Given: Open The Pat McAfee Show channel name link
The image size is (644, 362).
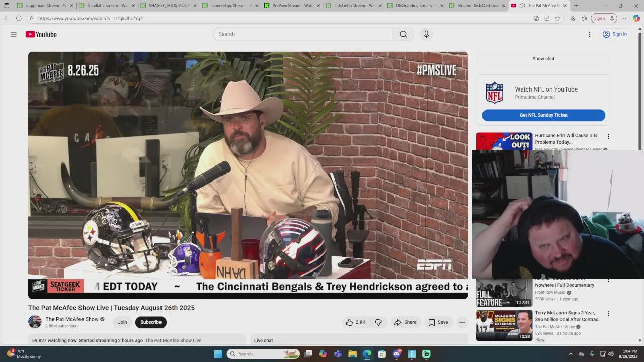Looking at the screenshot, I should click(72, 319).
